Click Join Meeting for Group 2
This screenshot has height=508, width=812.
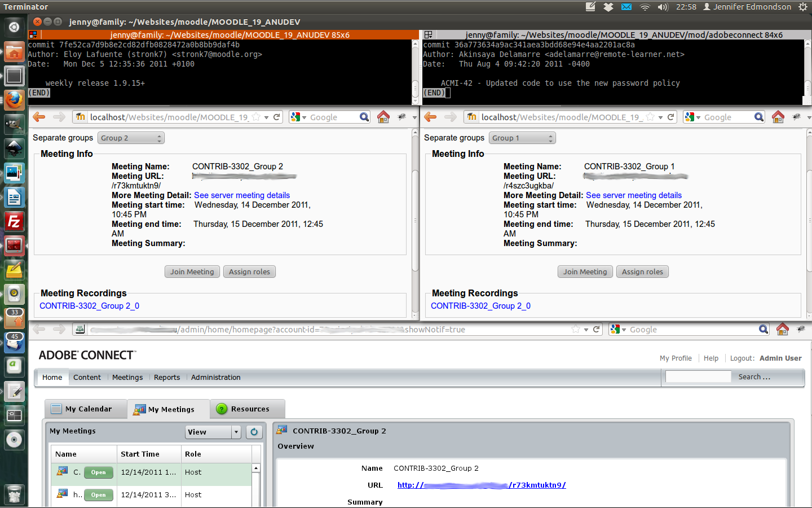point(192,271)
